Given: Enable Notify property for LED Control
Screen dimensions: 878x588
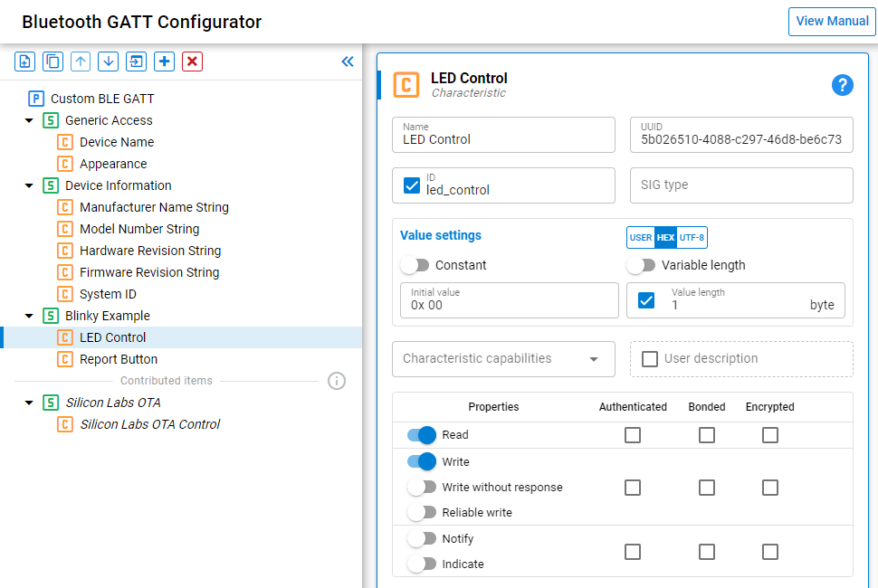Looking at the screenshot, I should [420, 538].
